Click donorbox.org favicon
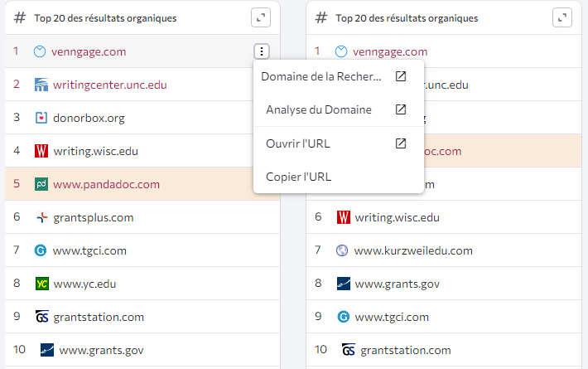The image size is (588, 369). point(41,118)
